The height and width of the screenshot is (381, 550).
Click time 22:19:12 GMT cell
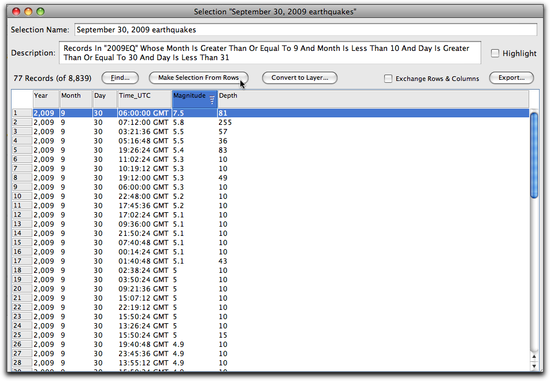pos(144,307)
